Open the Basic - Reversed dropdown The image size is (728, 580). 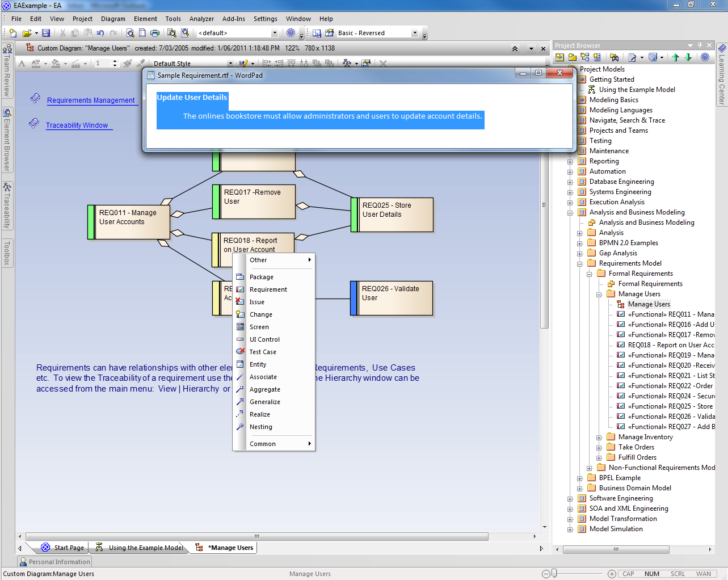click(414, 33)
